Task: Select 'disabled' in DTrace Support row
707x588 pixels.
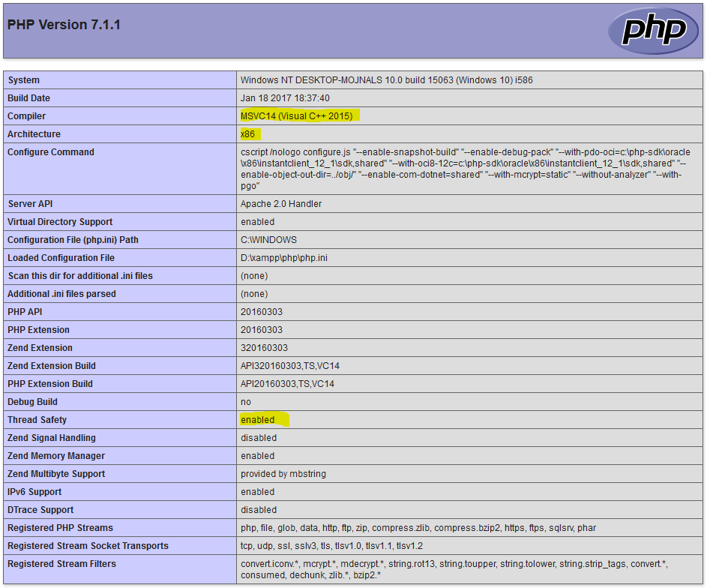Action: (x=259, y=511)
